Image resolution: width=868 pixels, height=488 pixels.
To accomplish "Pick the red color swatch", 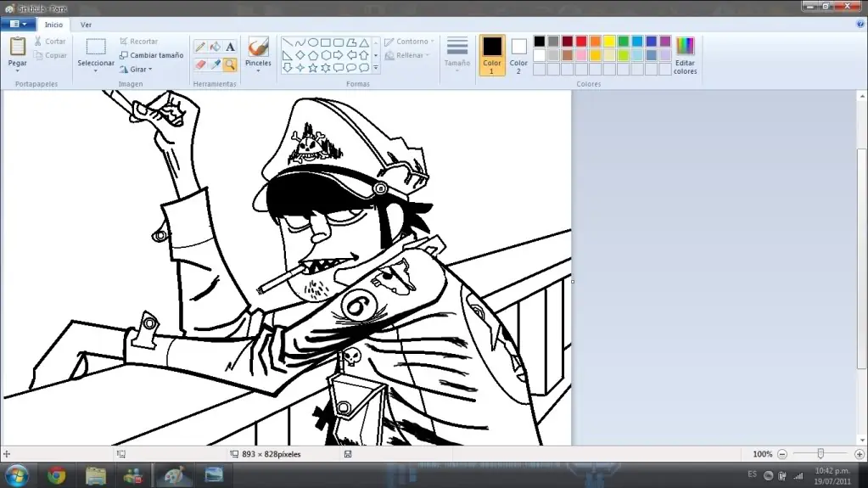I will [x=581, y=42].
